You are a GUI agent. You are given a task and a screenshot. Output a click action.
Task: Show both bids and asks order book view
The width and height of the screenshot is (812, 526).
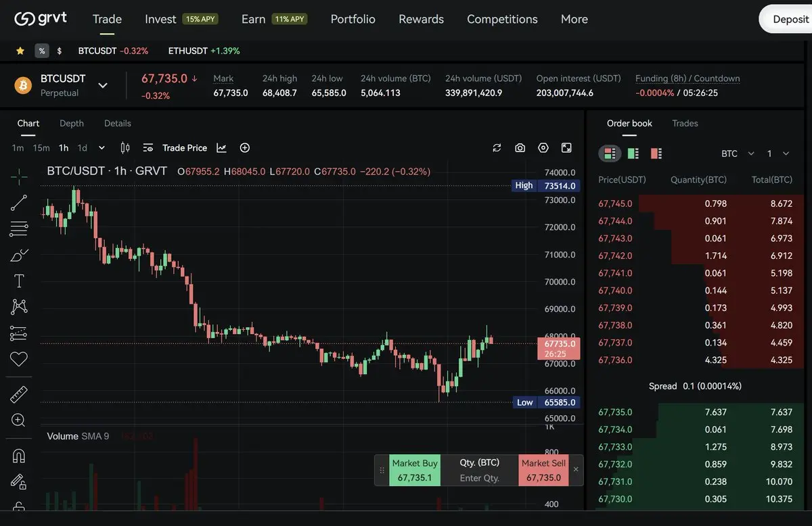coord(610,153)
